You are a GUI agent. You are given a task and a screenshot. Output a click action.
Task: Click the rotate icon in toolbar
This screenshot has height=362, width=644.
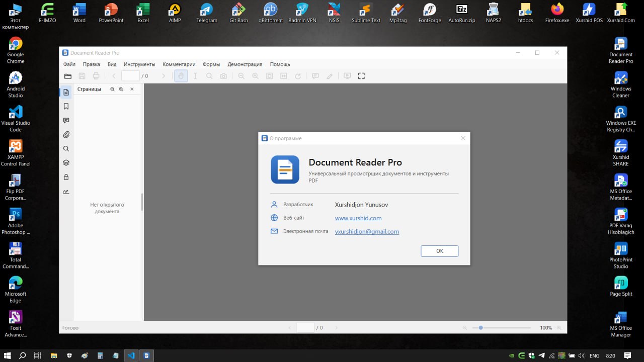[298, 76]
